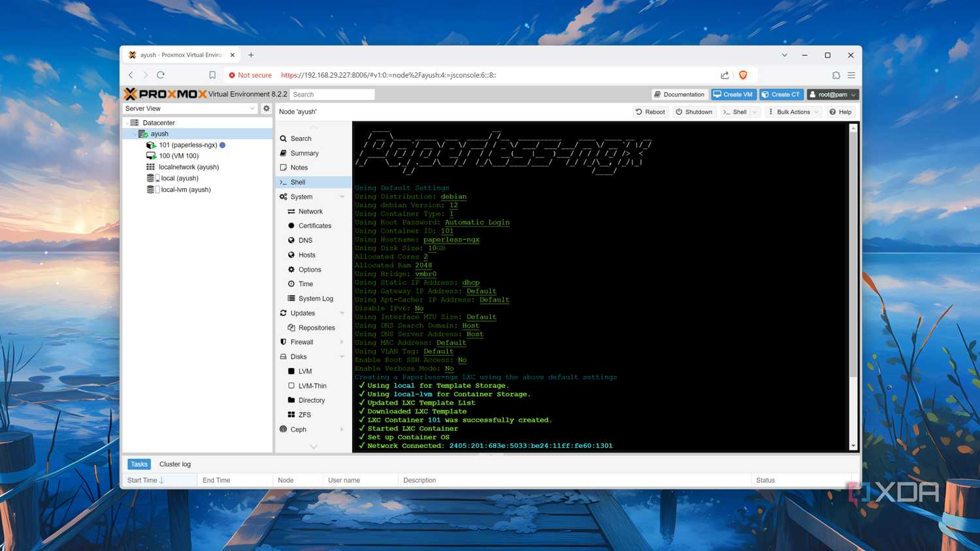Collapse the ayush node expander

point(135,134)
